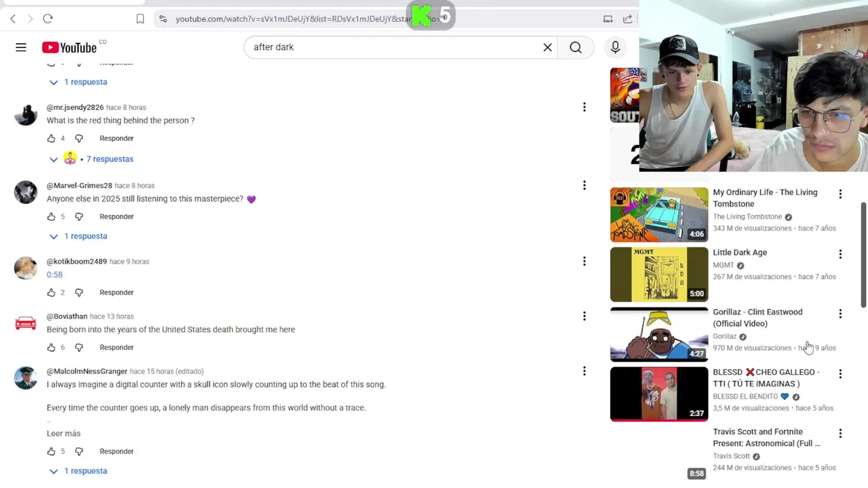Viewport: 868px width, 488px height.
Task: Like @Marvel-Grimes28's masterpiece comment
Action: (x=52, y=217)
